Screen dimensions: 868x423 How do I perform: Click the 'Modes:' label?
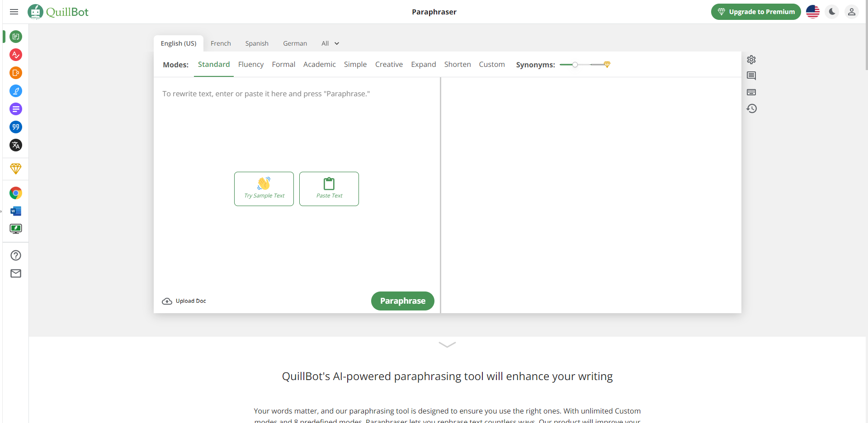(x=175, y=65)
